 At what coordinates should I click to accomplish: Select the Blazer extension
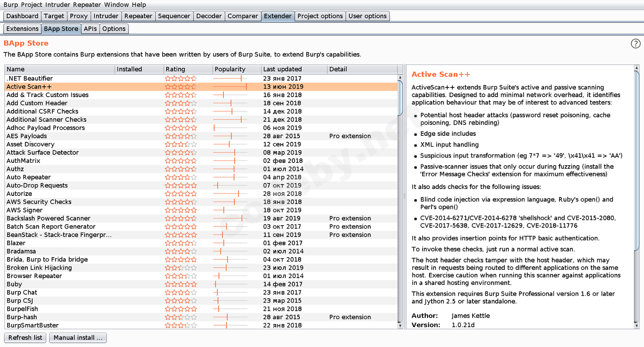click(x=201, y=243)
